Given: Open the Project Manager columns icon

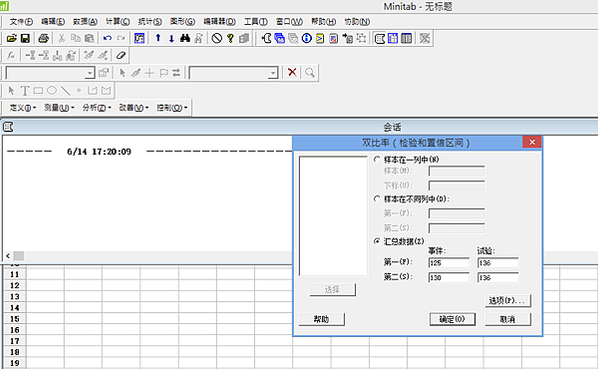Looking at the screenshot, I should pyautogui.click(x=407, y=38).
